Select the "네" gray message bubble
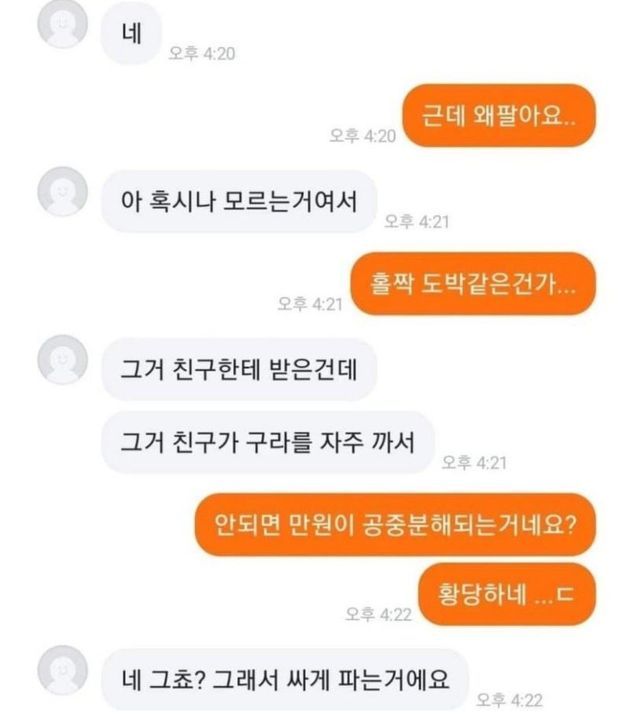This screenshot has height=718, width=640. pyautogui.click(x=131, y=33)
